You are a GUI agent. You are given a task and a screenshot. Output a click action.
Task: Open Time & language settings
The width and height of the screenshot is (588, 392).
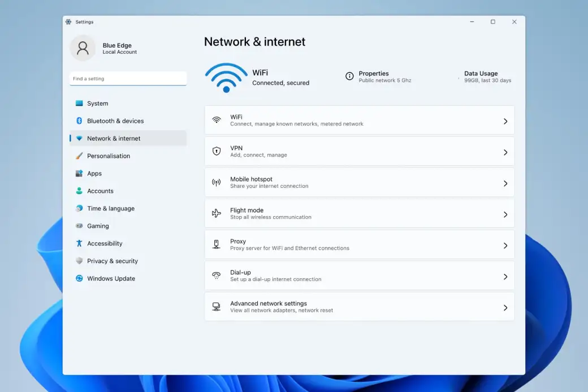(x=128, y=208)
